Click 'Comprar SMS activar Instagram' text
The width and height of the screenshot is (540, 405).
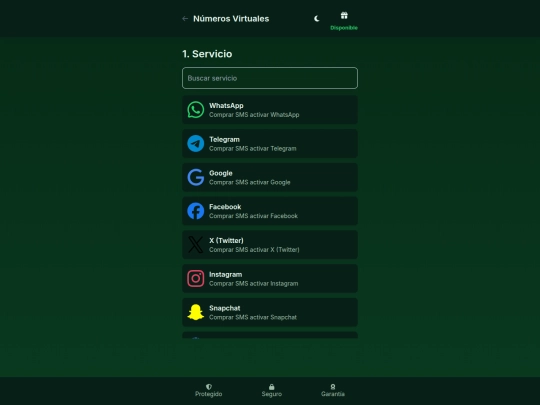(x=253, y=283)
